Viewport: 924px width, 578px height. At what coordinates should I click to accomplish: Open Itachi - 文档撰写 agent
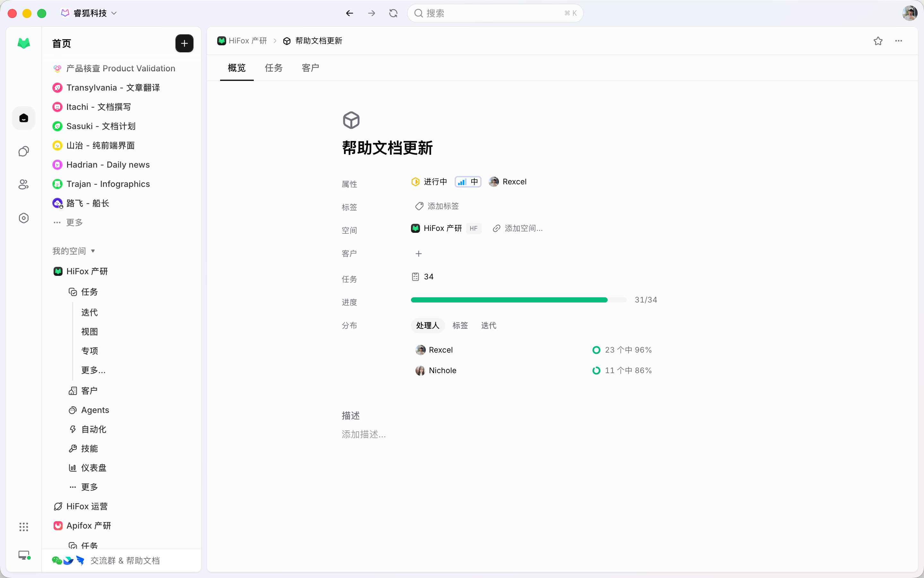tap(92, 107)
